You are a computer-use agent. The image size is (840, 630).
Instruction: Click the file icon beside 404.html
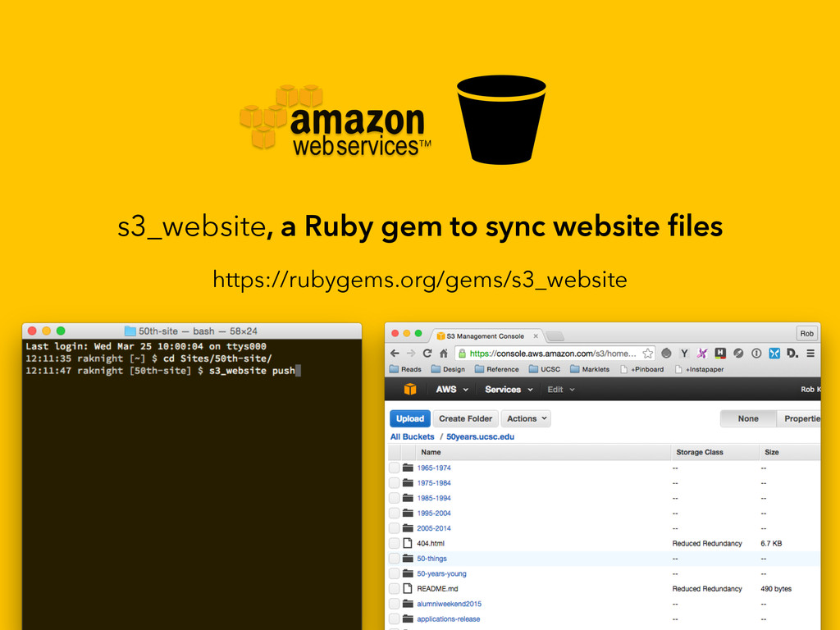[408, 543]
